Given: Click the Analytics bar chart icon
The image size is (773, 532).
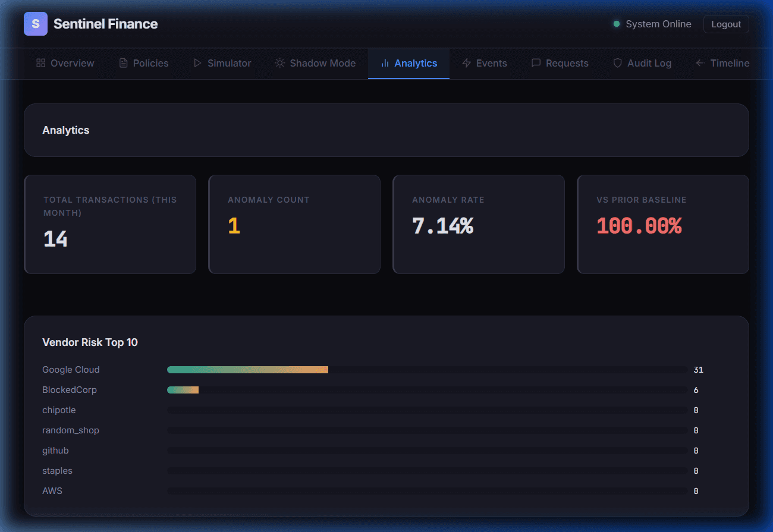Looking at the screenshot, I should click(385, 63).
